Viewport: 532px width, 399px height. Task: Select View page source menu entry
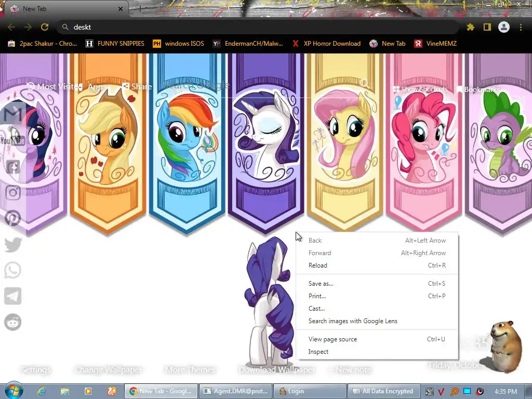click(377, 339)
